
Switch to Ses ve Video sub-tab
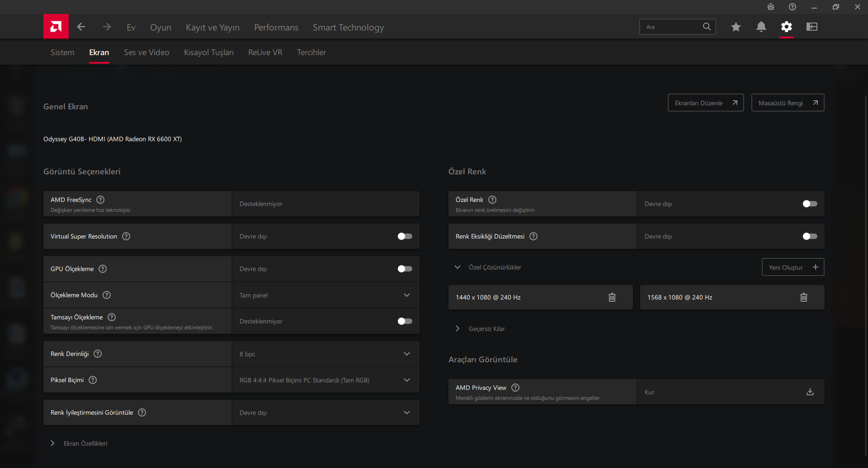146,52
